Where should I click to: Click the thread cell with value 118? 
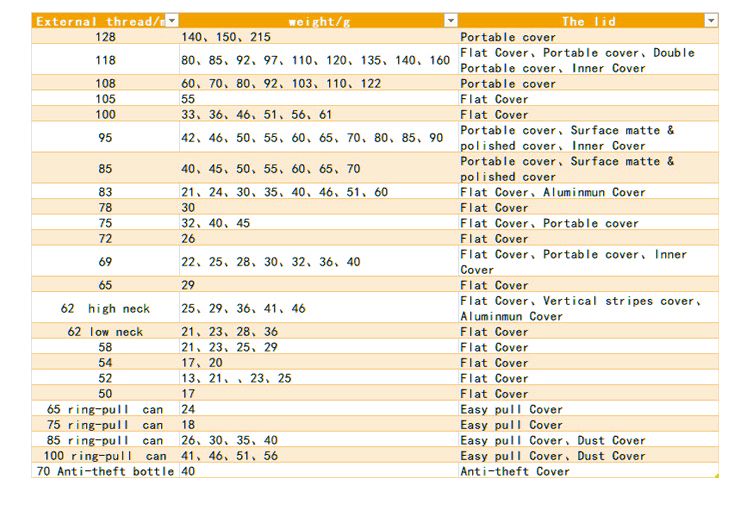[x=105, y=60]
